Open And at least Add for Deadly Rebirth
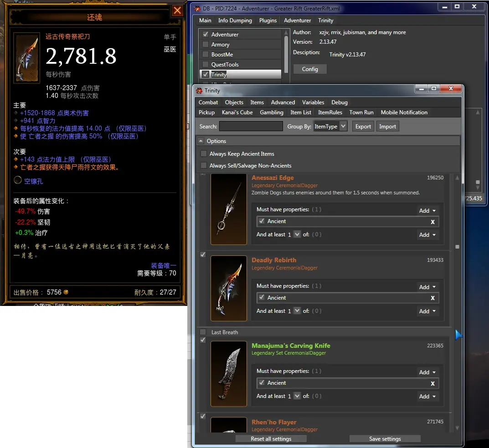Screen dimensions: 489x448 (x=427, y=311)
